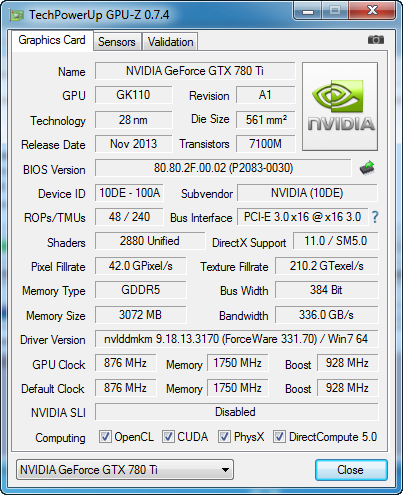
Task: Click the ROPs/TMUs field 48 / 240
Action: pyautogui.click(x=129, y=217)
